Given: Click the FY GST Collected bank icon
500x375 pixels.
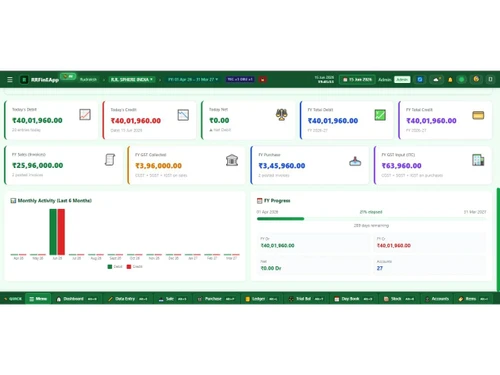Looking at the screenshot, I should [x=232, y=160].
